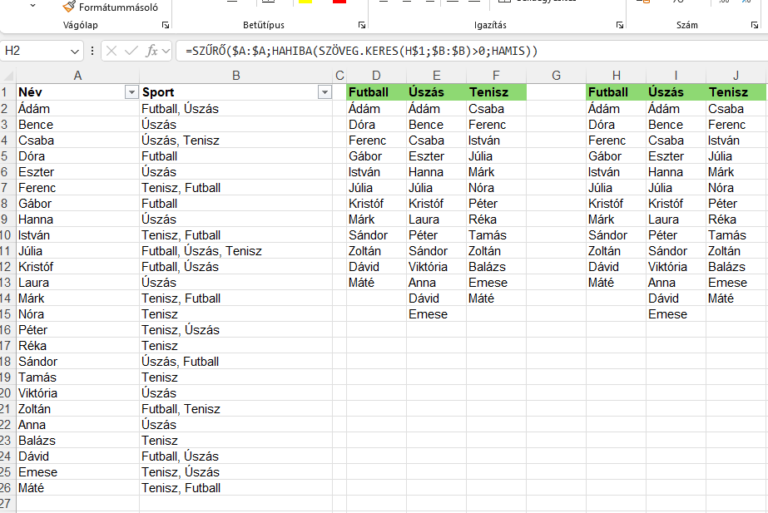Select column D header
This screenshot has height=513, width=768.
point(376,76)
